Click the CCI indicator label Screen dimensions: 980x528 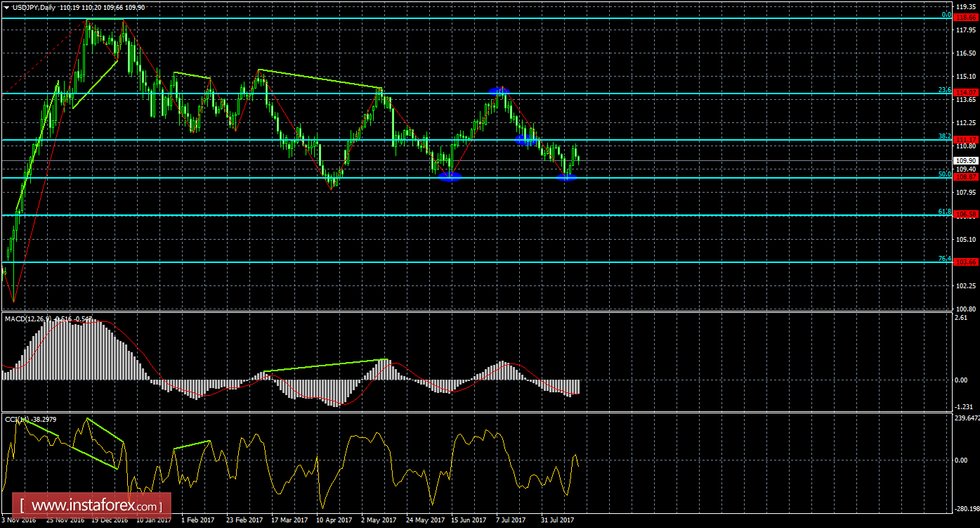[15, 419]
